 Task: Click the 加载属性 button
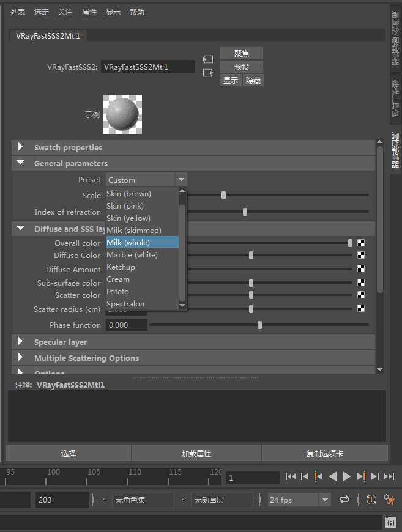[x=196, y=453]
